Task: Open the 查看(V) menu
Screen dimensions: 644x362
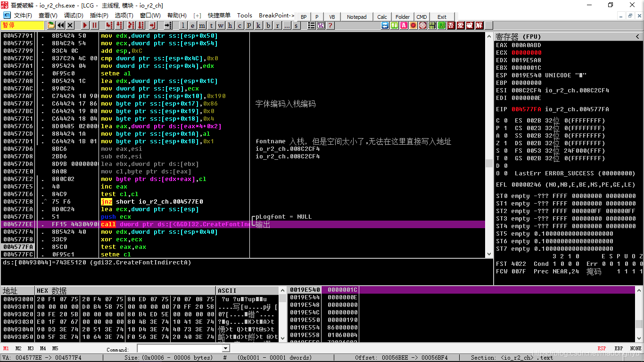Action: point(48,16)
